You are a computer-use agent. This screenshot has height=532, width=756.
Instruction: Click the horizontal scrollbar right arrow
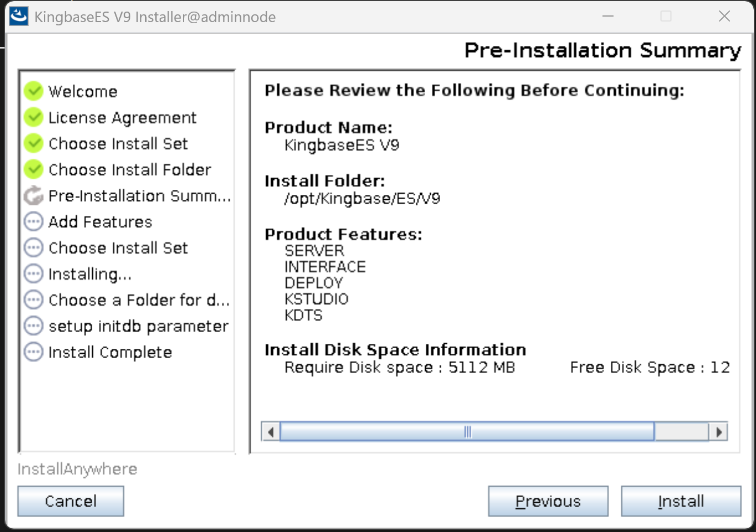click(x=718, y=432)
